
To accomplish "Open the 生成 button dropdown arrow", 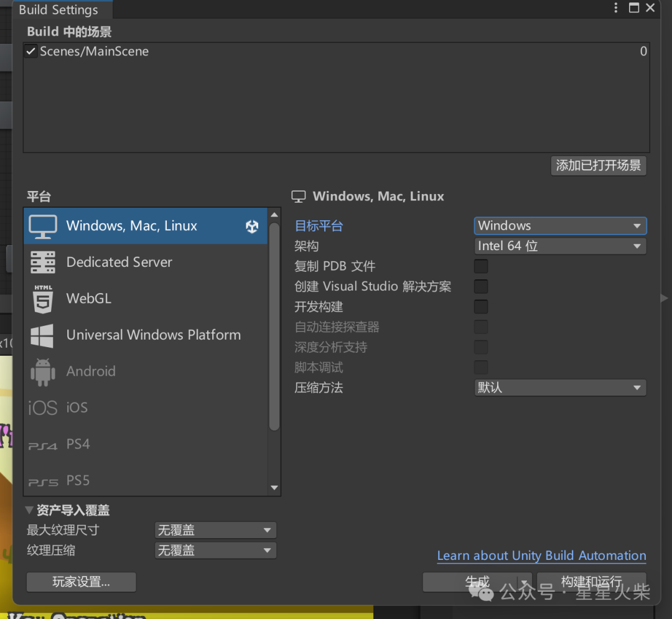I will click(x=524, y=582).
